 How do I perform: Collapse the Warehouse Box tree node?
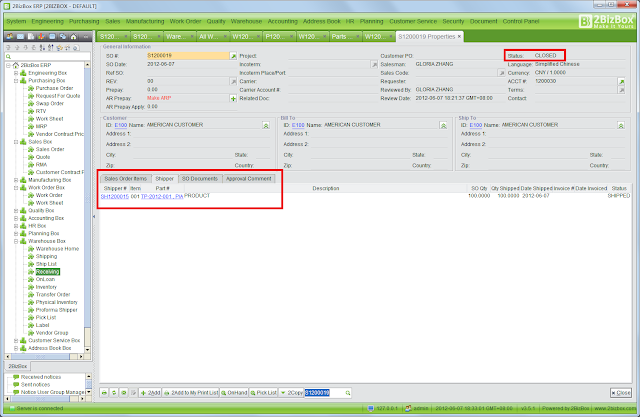point(16,241)
